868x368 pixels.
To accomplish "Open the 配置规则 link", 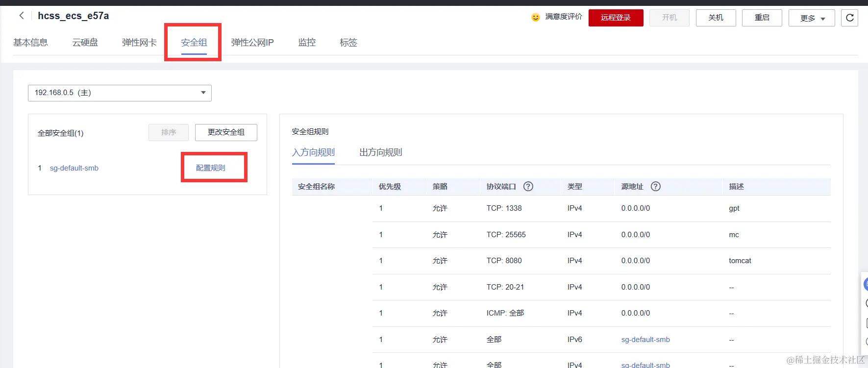I will tap(211, 168).
